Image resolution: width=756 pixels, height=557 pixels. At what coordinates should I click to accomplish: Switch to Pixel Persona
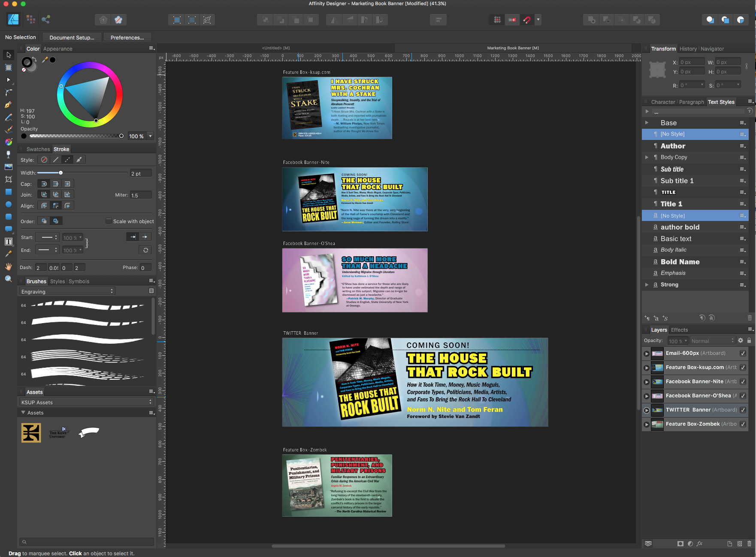click(30, 19)
